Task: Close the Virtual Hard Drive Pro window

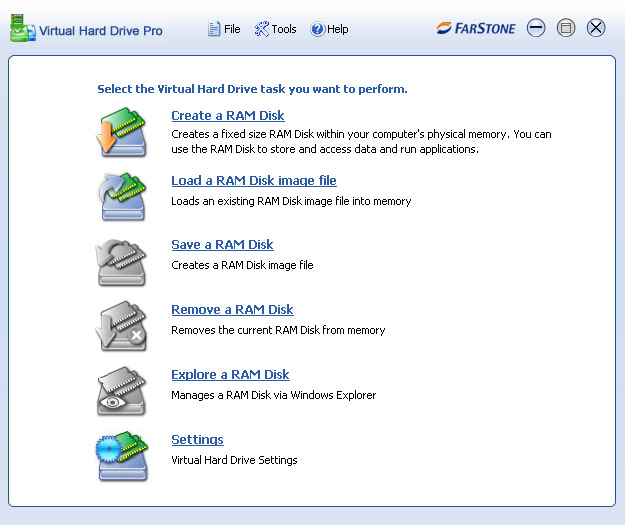Action: coord(596,28)
